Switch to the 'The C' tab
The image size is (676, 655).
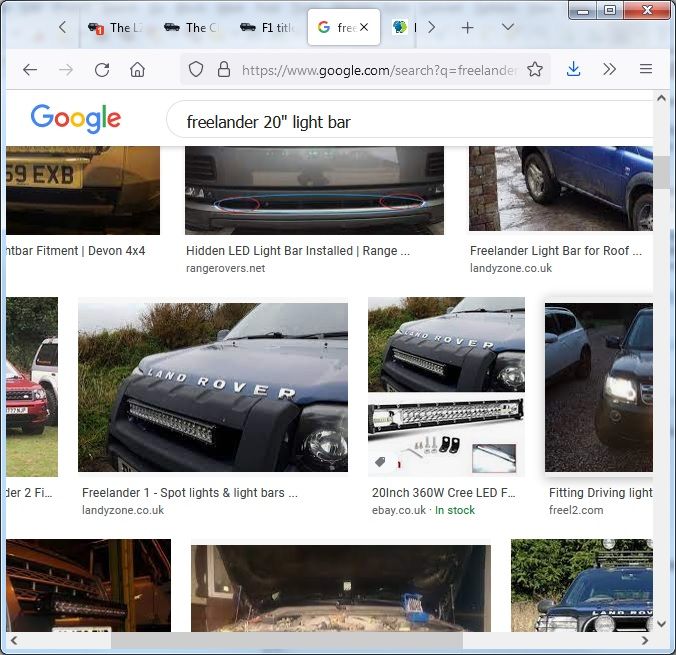click(x=191, y=28)
